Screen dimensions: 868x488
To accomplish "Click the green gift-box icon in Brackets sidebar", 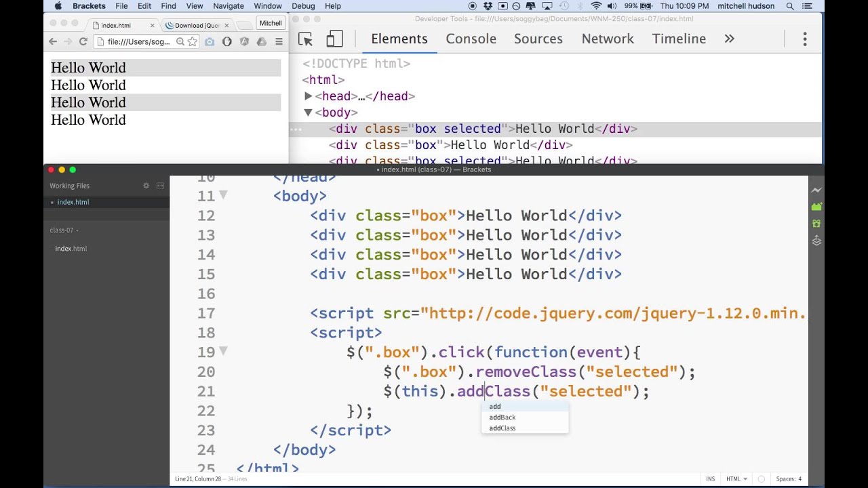I will (x=816, y=223).
